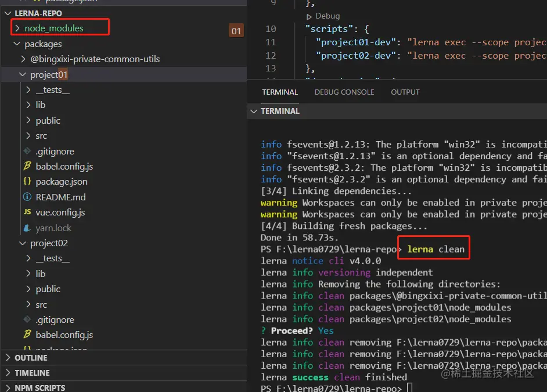
Task: Expand @bingxixi-private-common-utils folder
Action: [x=23, y=59]
